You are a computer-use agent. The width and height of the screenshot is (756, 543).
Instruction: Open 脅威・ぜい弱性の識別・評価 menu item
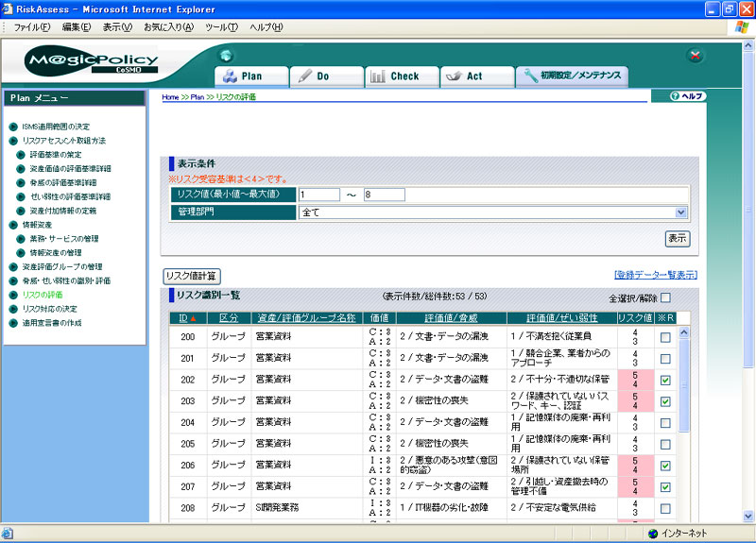point(66,280)
